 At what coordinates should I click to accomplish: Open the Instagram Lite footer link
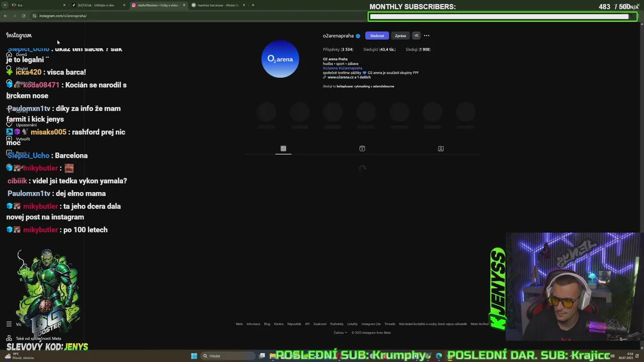[x=371, y=324]
